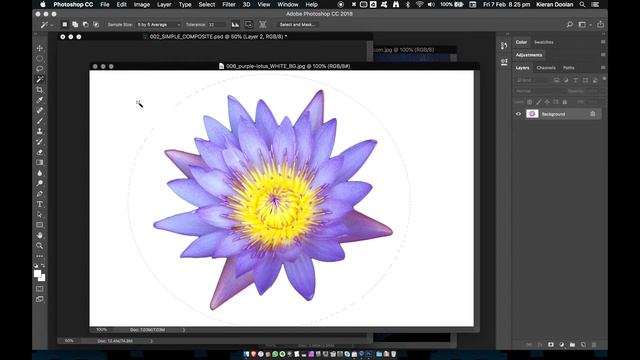Image resolution: width=640 pixels, height=360 pixels.
Task: Toggle Sample All Layers option
Action: click(262, 24)
